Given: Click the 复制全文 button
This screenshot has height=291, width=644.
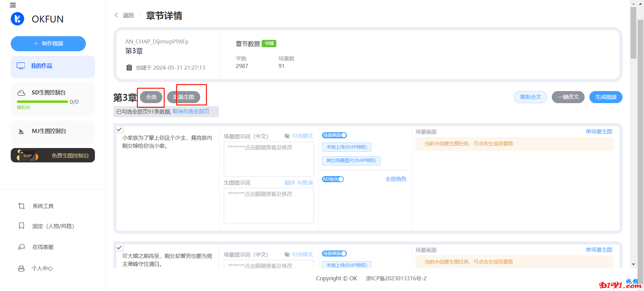Looking at the screenshot, I should pyautogui.click(x=530, y=97).
